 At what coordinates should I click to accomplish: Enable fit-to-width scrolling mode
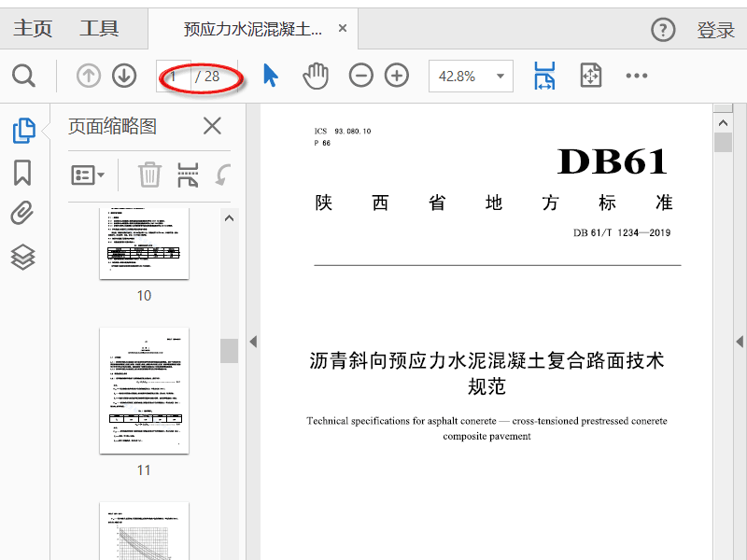544,76
